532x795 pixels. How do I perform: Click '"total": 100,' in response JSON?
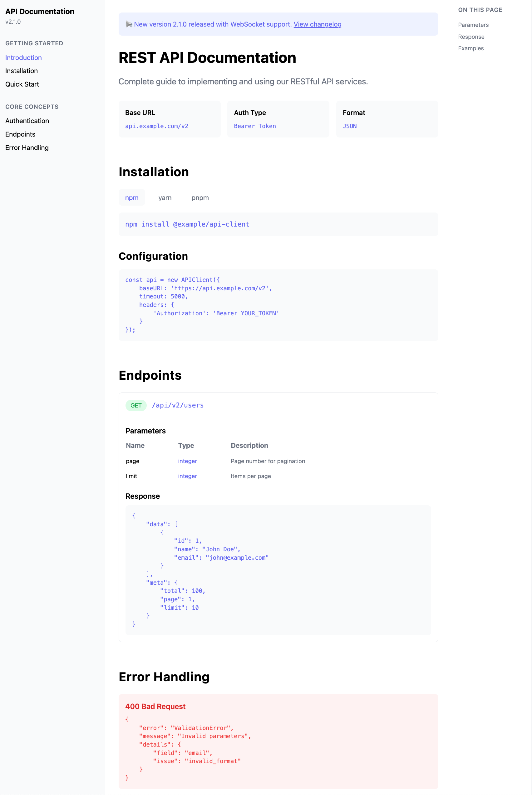(183, 591)
